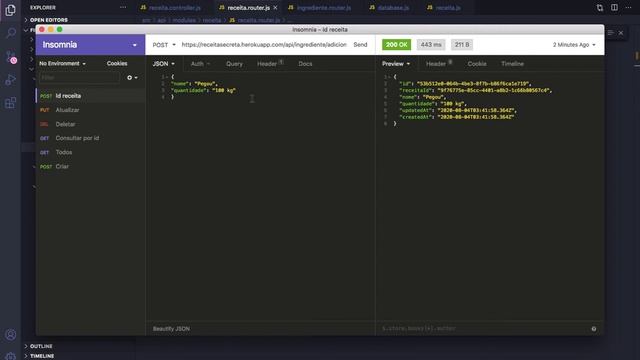Switch to the Docs tab
This screenshot has width=640, height=360.
[x=305, y=64]
